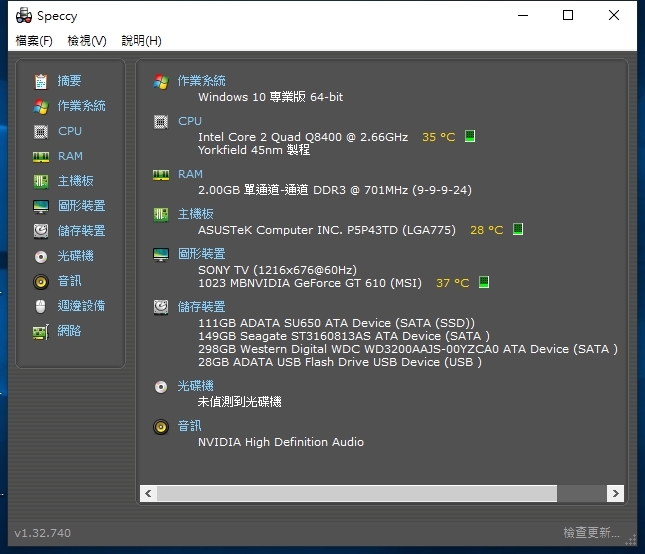Image resolution: width=645 pixels, height=554 pixels.
Task: Click the green CPU temperature indicator at 35 °C
Action: click(470, 136)
